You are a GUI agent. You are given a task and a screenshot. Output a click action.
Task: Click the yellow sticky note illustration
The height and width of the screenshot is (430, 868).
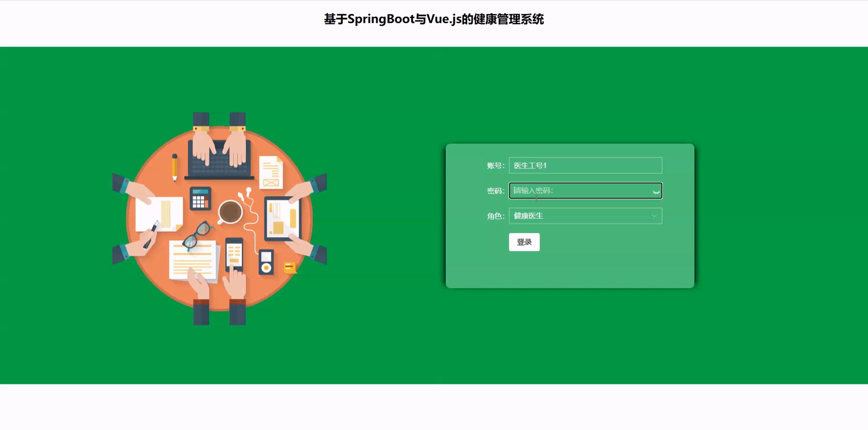(290, 268)
